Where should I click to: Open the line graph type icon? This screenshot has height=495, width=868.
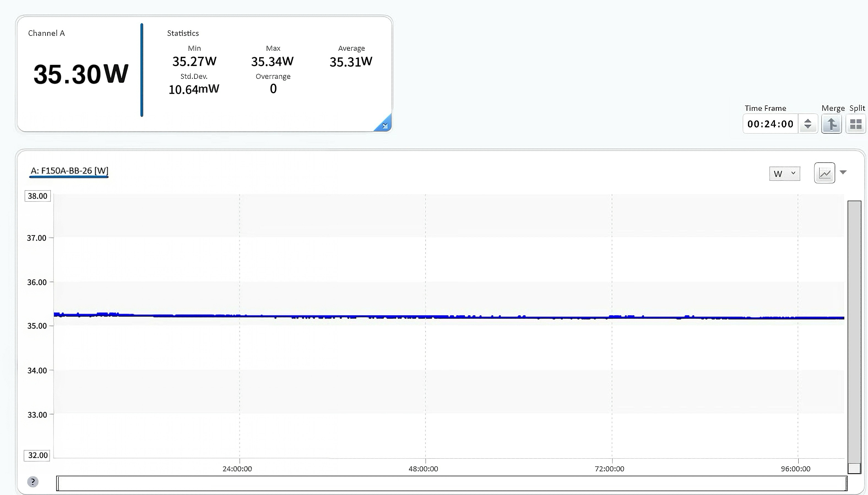tap(824, 173)
